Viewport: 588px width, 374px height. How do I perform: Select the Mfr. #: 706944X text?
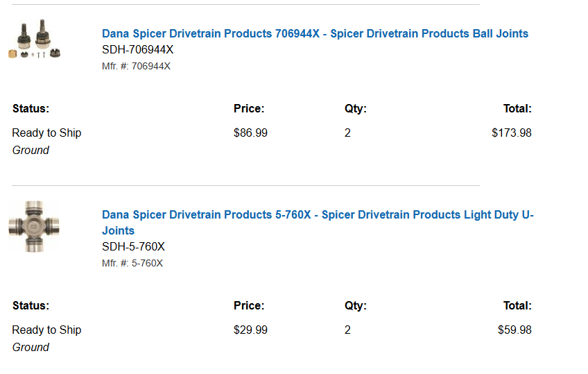click(136, 66)
